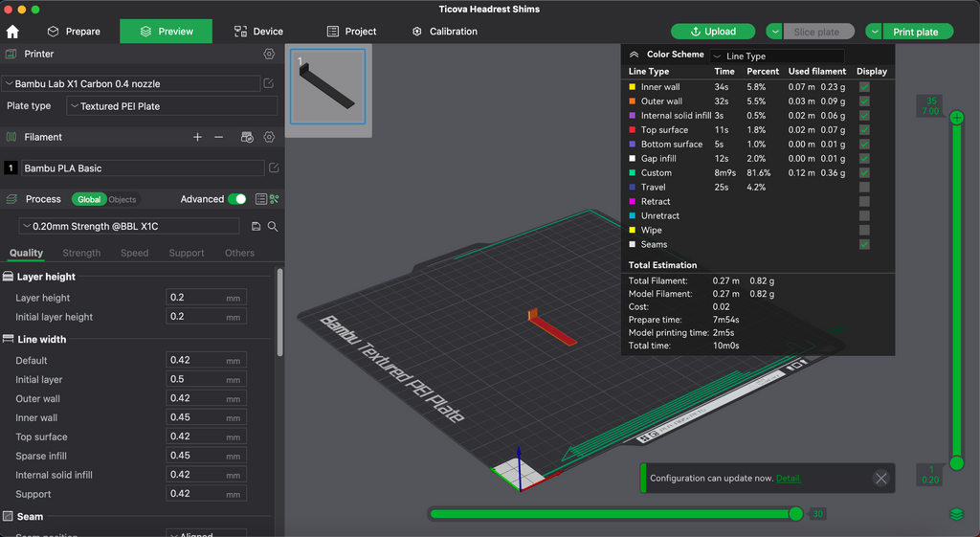Select plate 1 thumbnail

pos(327,86)
